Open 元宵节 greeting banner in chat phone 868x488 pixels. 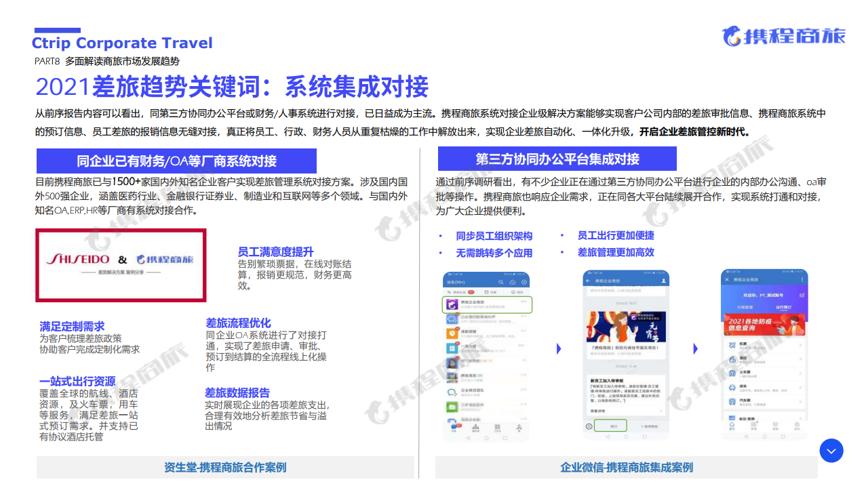tap(626, 327)
